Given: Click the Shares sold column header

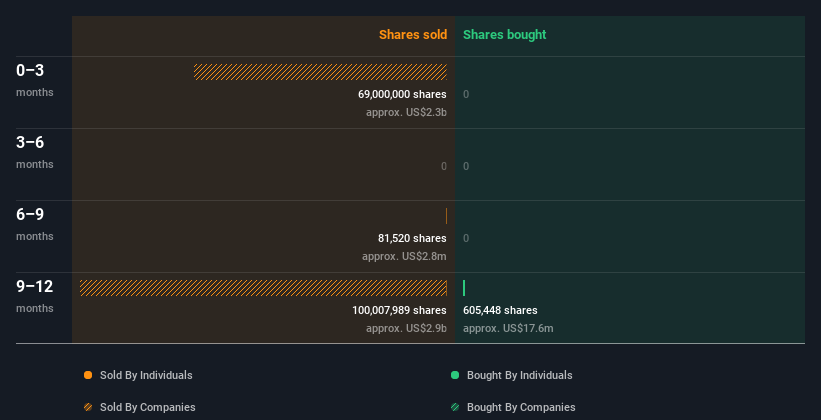Looking at the screenshot, I should [413, 35].
